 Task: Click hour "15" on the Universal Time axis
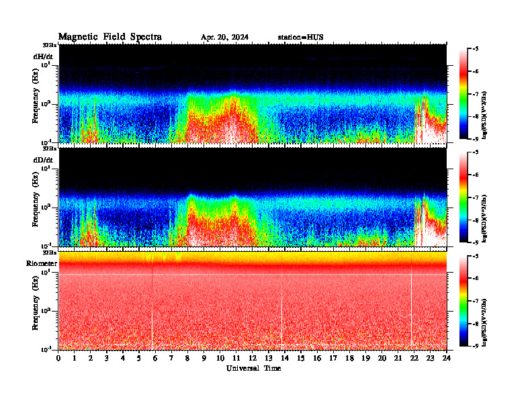301,358
